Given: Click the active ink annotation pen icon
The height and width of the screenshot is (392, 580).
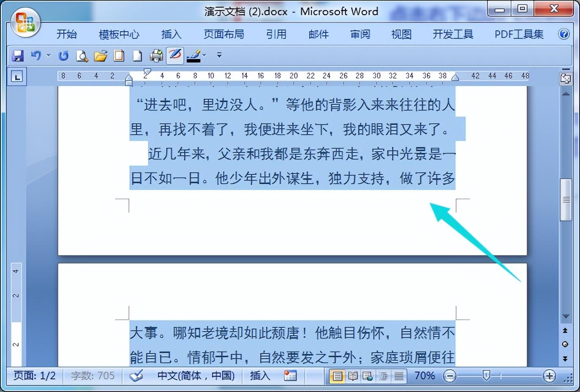Looking at the screenshot, I should (175, 55).
